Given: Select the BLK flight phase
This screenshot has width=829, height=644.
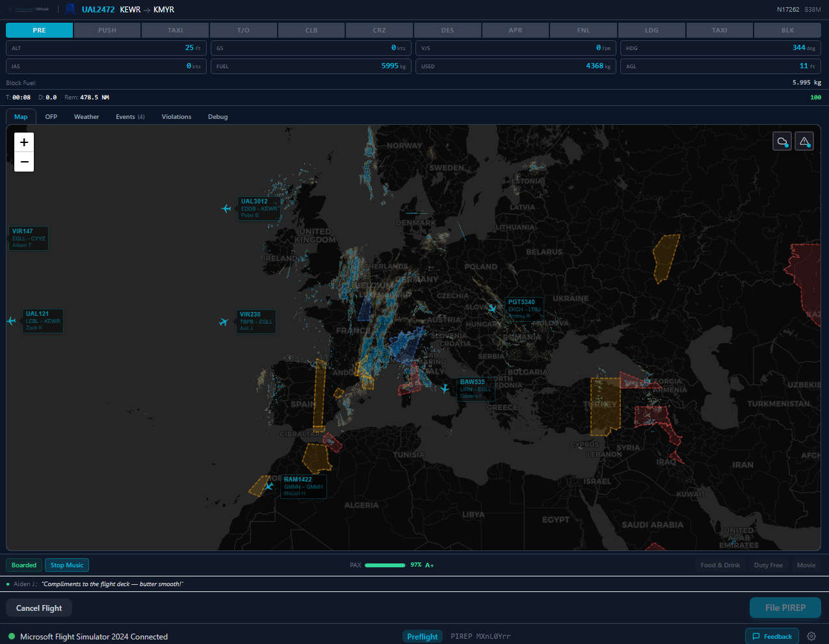Looking at the screenshot, I should (x=788, y=30).
